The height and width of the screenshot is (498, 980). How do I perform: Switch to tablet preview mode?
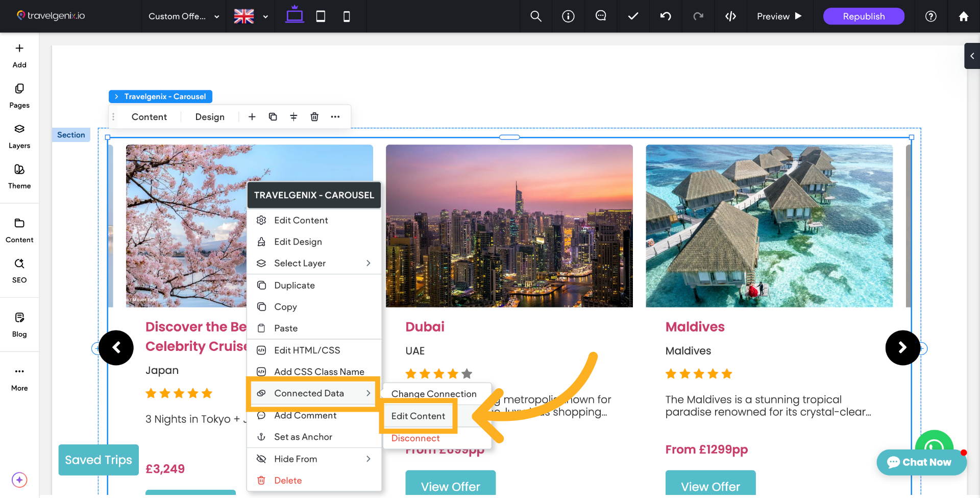coord(321,16)
